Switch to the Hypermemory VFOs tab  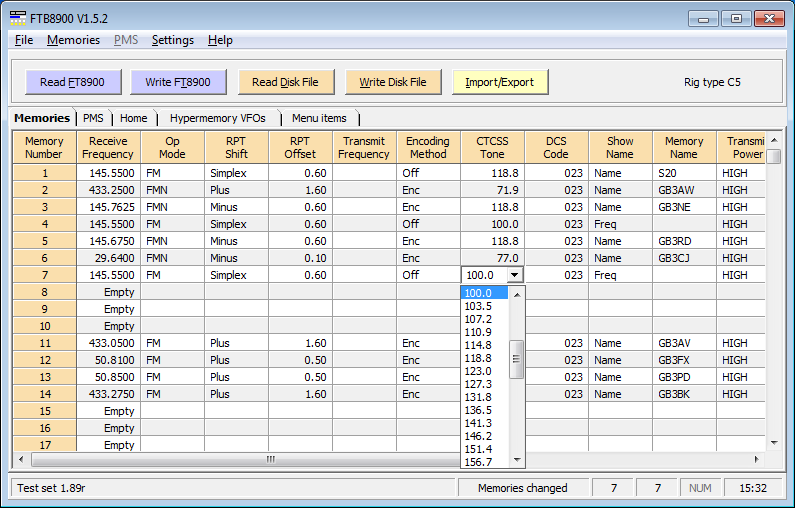(217, 118)
